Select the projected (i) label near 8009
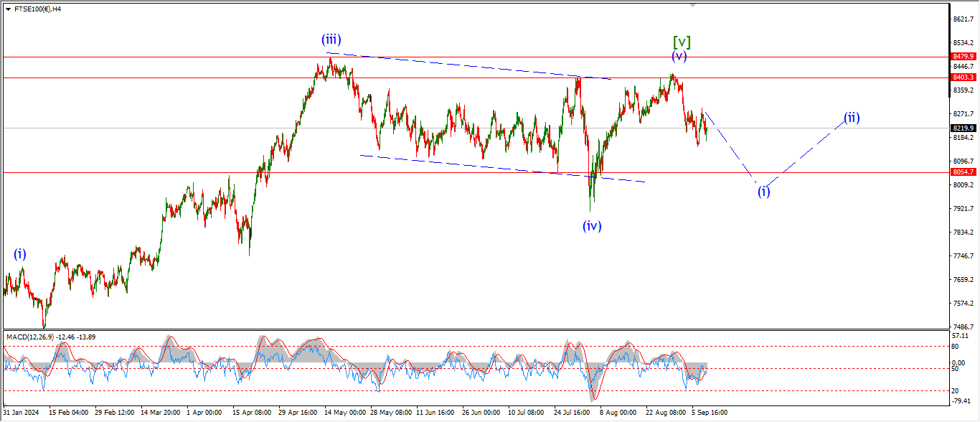The height and width of the screenshot is (422, 980). 764,191
